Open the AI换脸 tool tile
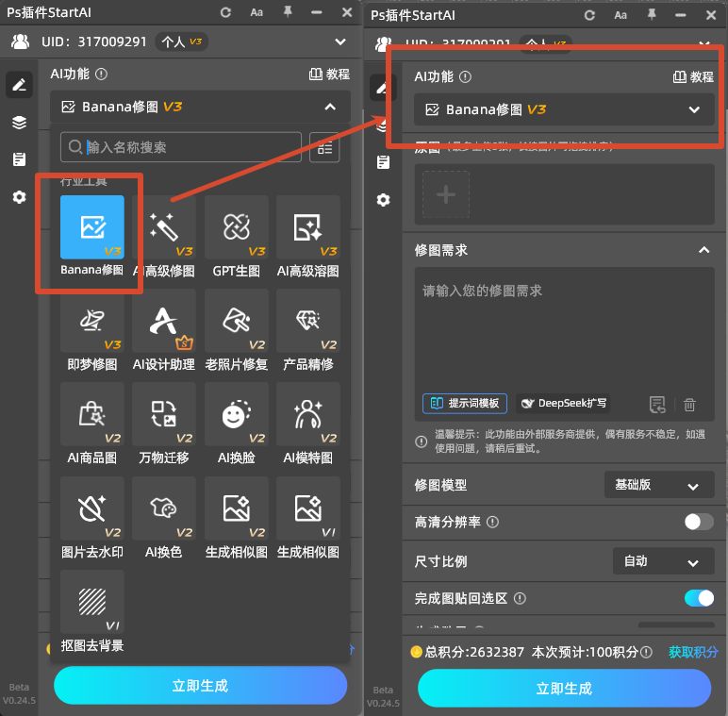This screenshot has width=728, height=716. pyautogui.click(x=237, y=414)
